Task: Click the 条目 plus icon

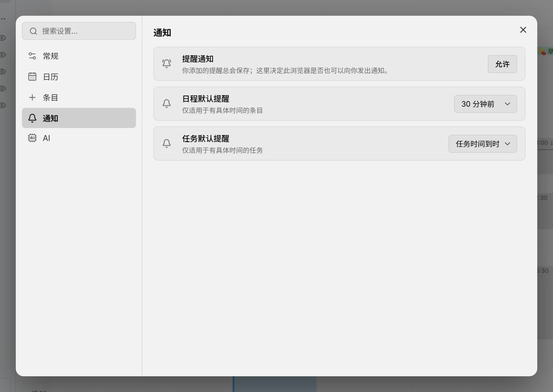Action: (32, 97)
